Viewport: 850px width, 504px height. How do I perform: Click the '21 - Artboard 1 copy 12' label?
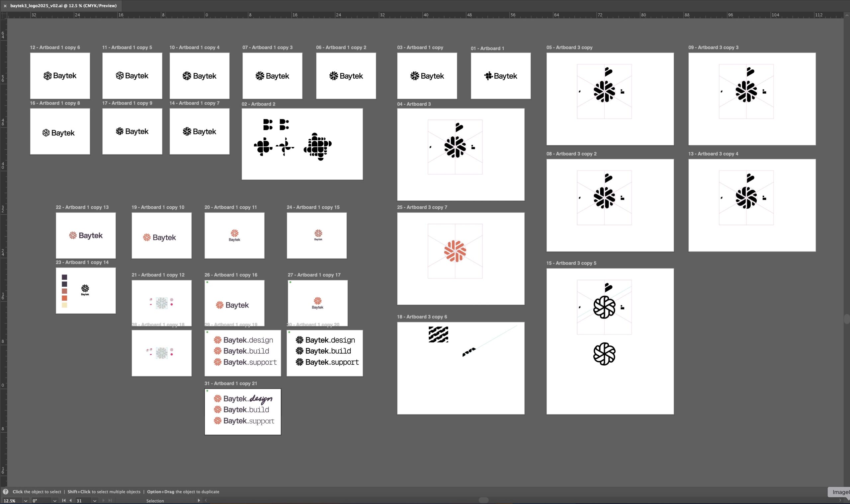158,275
